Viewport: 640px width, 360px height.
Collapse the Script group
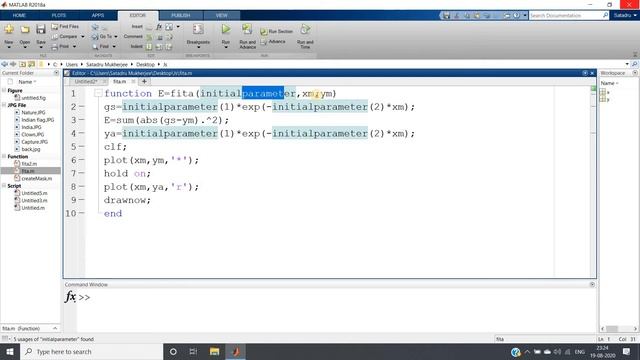(x=4, y=186)
